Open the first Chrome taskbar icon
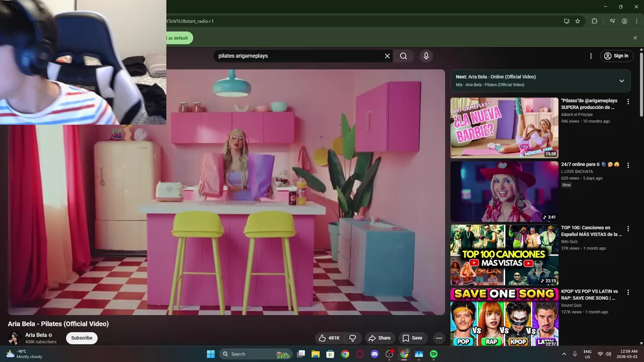 [345, 354]
